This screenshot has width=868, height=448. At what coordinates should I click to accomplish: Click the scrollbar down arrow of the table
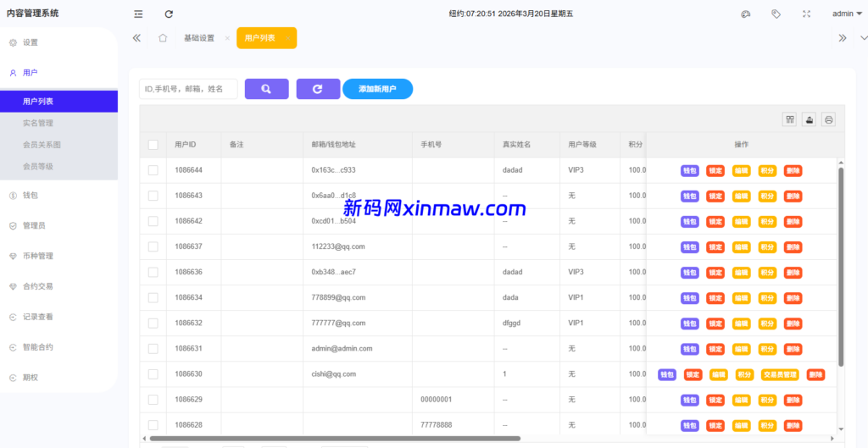click(x=841, y=429)
